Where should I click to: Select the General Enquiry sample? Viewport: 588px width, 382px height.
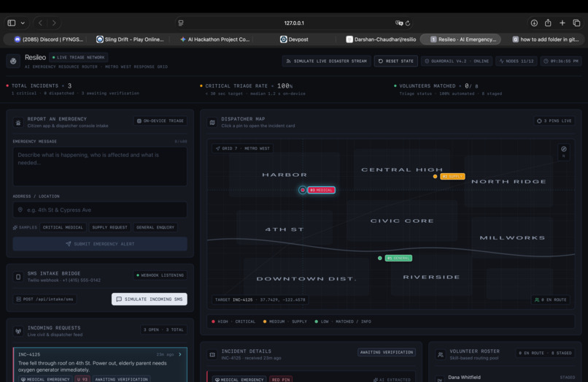pyautogui.click(x=155, y=227)
